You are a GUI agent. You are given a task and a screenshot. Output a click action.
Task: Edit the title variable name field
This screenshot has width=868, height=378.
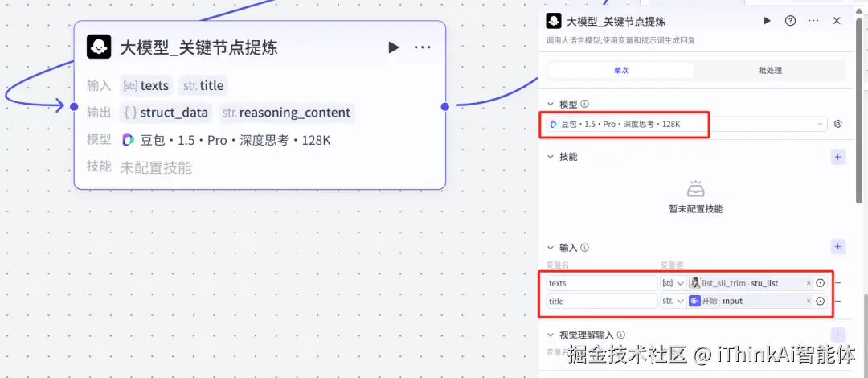click(601, 301)
